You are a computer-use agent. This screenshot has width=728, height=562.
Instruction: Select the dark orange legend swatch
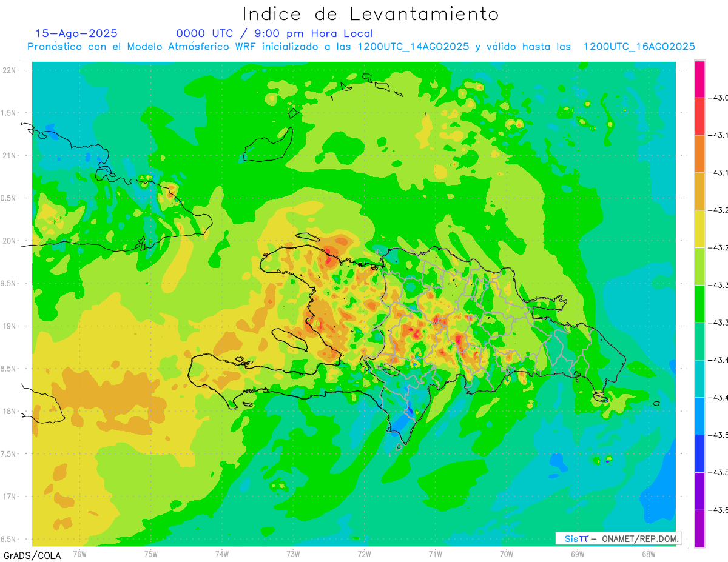coord(699,154)
